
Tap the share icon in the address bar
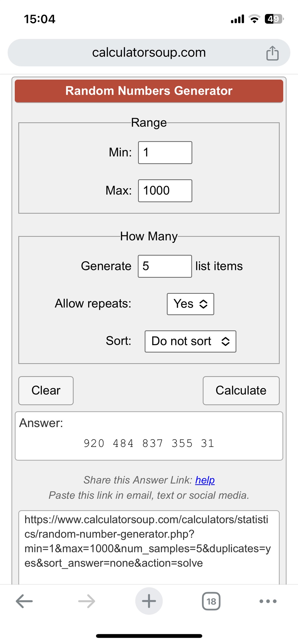point(272,53)
